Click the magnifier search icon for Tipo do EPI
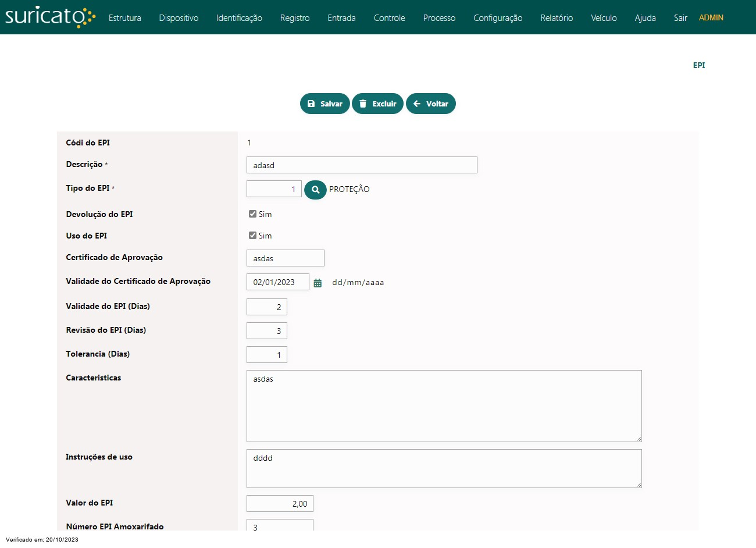 [315, 189]
